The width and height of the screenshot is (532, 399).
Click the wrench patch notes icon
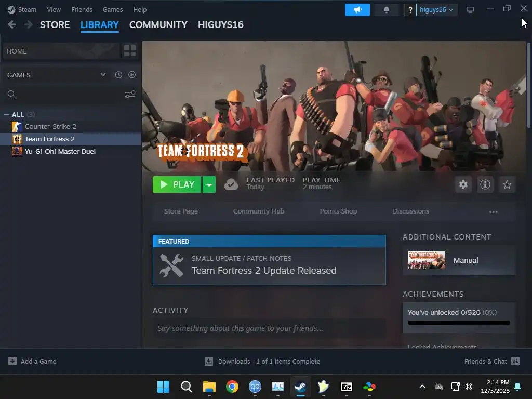pos(171,265)
